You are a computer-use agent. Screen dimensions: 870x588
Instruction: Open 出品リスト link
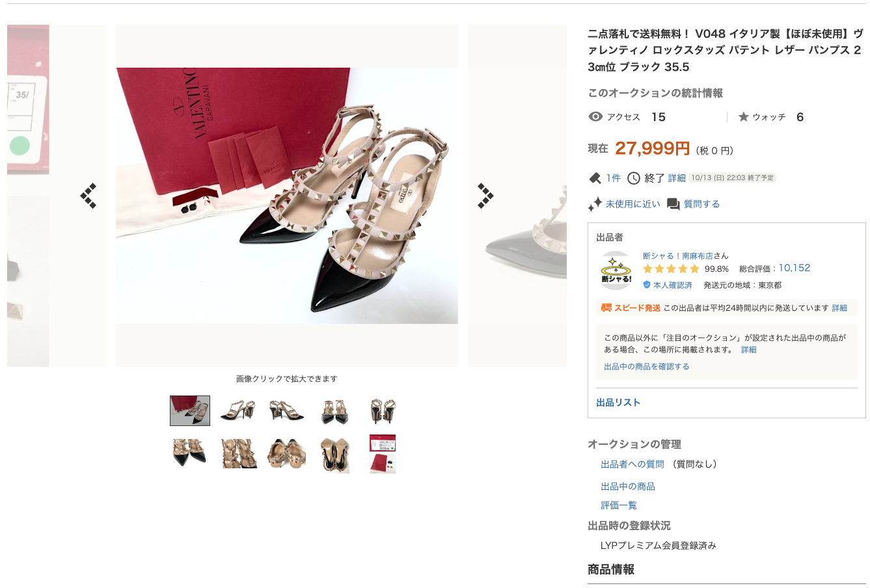click(x=618, y=403)
